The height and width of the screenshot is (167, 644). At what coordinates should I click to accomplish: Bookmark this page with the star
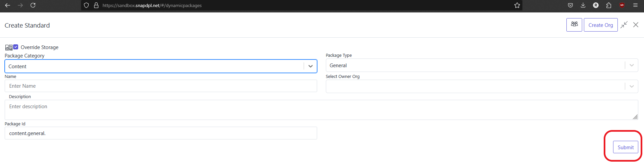pyautogui.click(x=517, y=5)
